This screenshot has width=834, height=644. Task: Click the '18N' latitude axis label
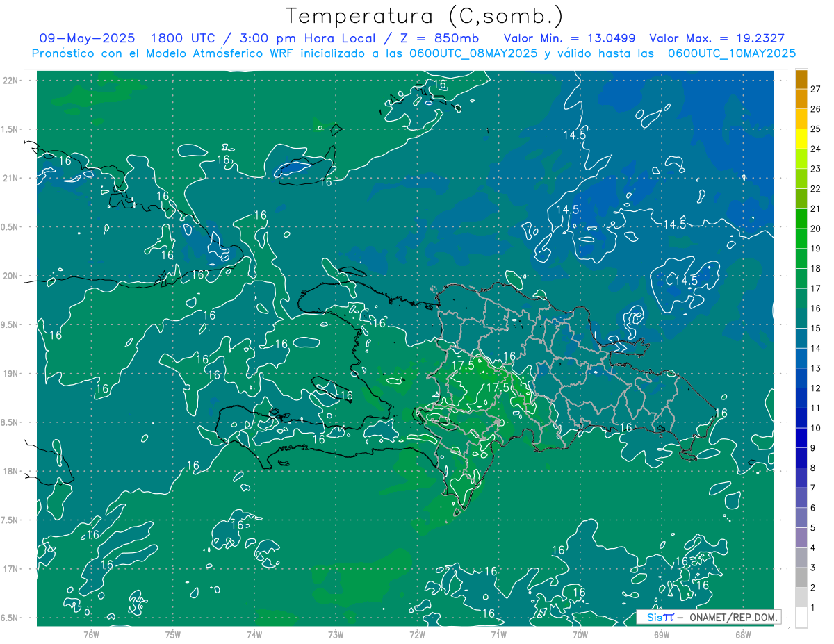point(10,471)
